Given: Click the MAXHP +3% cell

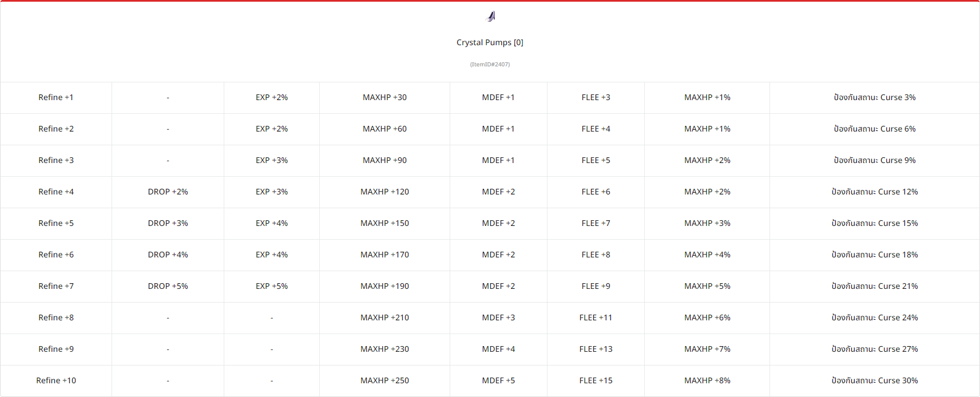Looking at the screenshot, I should [x=707, y=223].
